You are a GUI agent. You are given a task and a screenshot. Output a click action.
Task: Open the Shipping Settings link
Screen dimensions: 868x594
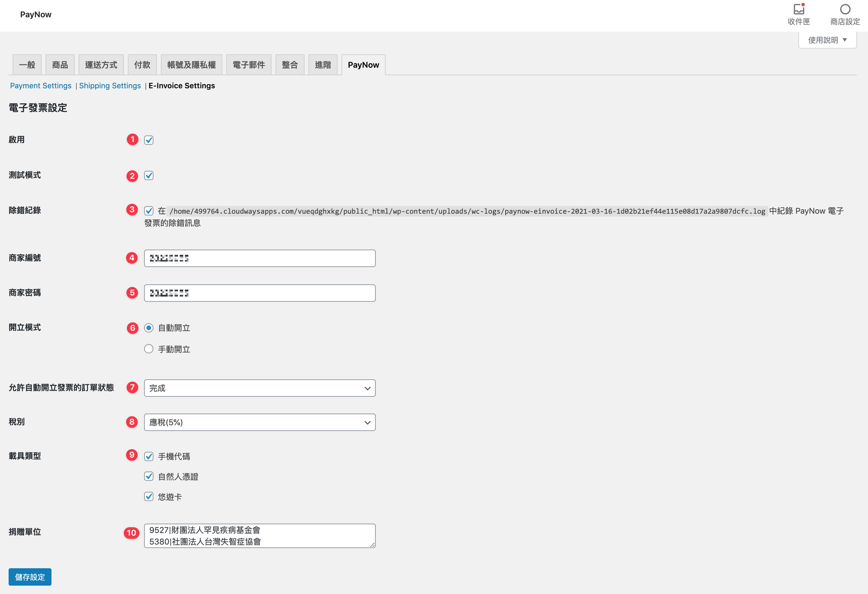point(110,86)
